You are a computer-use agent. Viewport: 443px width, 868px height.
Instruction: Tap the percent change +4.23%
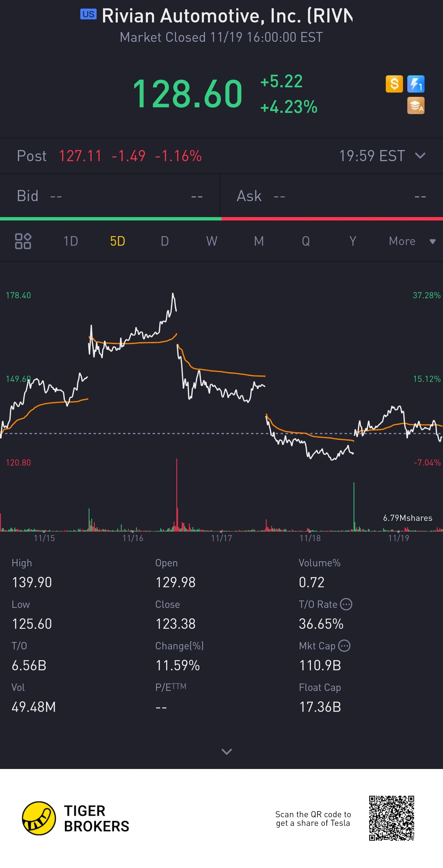(x=289, y=107)
